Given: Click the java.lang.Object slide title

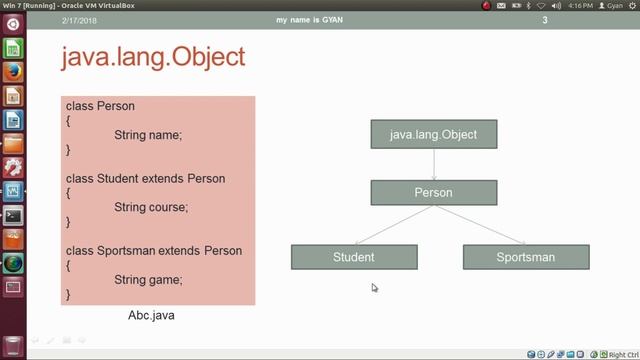Looking at the screenshot, I should [x=153, y=57].
